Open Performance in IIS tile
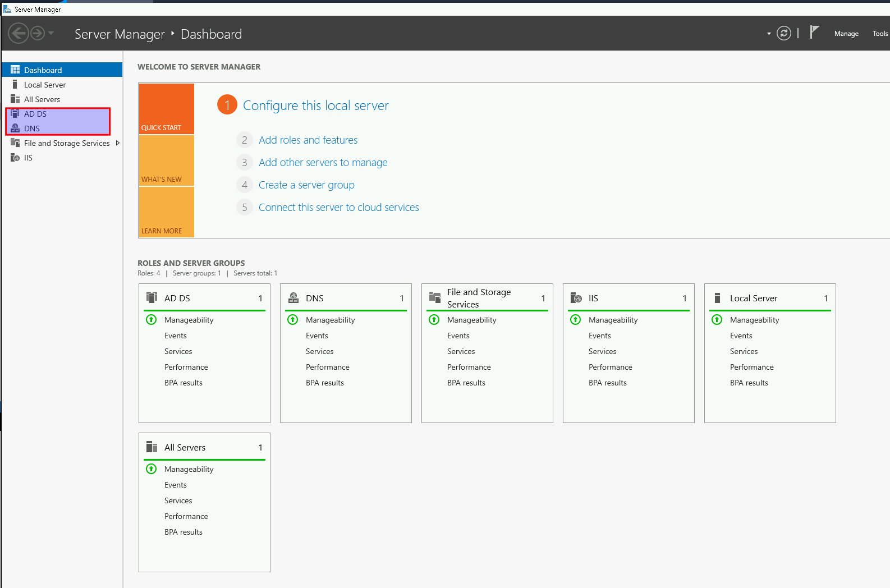This screenshot has width=890, height=588. point(611,367)
